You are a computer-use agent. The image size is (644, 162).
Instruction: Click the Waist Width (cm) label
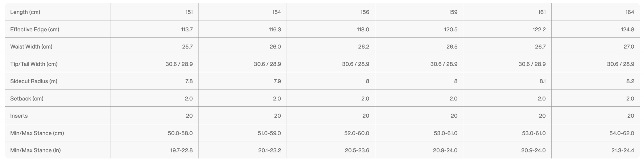tap(31, 47)
